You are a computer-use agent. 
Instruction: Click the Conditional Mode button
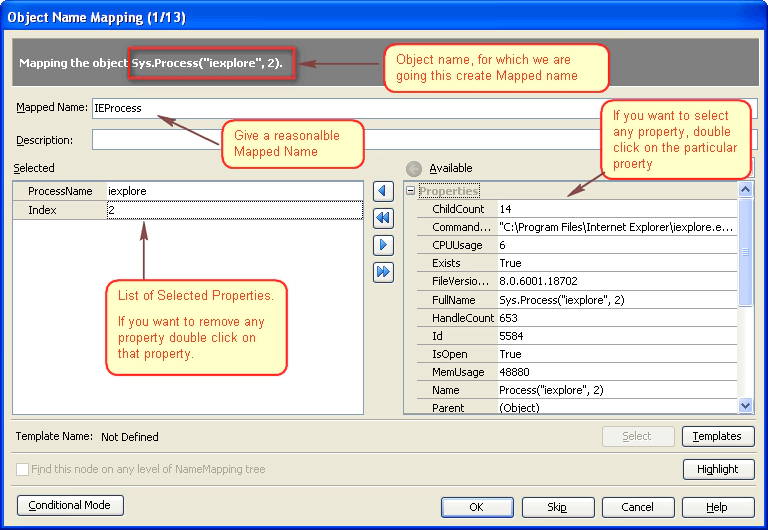[70, 505]
